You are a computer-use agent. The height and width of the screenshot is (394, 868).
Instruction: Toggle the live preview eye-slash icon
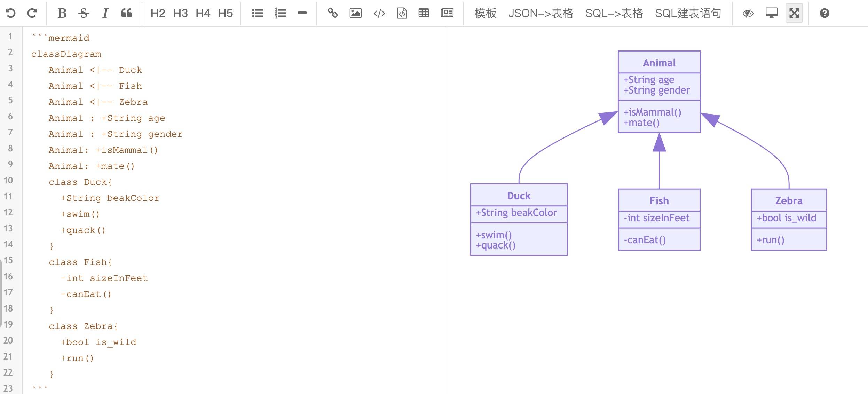click(x=748, y=13)
